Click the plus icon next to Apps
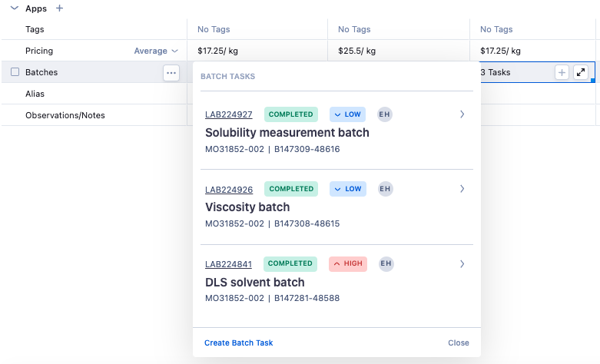 click(x=60, y=8)
